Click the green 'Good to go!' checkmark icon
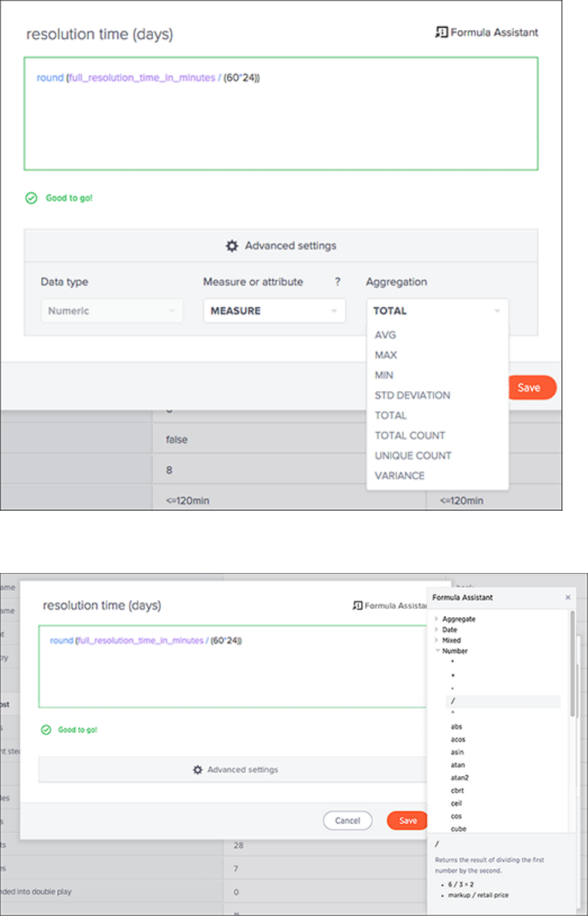The height and width of the screenshot is (916, 588). coord(31,198)
